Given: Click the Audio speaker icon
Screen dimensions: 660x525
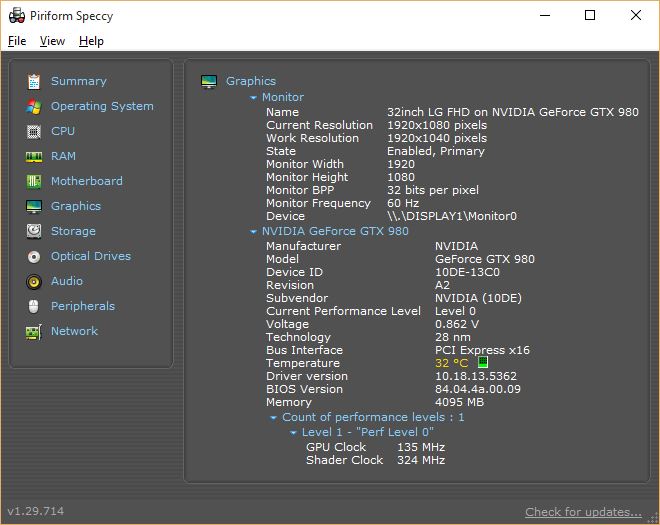Looking at the screenshot, I should pyautogui.click(x=34, y=282).
